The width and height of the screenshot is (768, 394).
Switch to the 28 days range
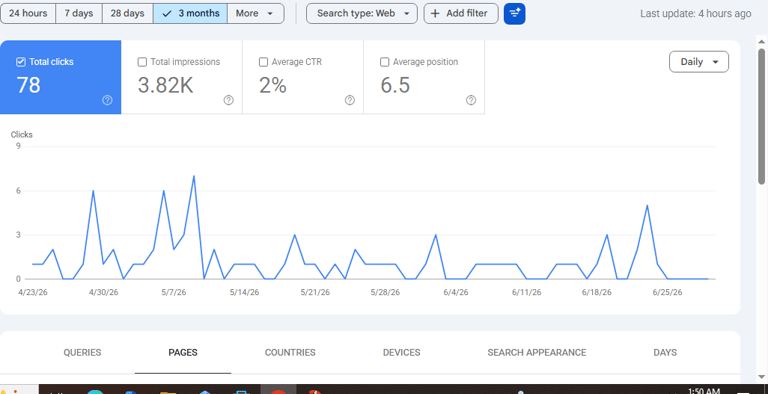click(127, 13)
